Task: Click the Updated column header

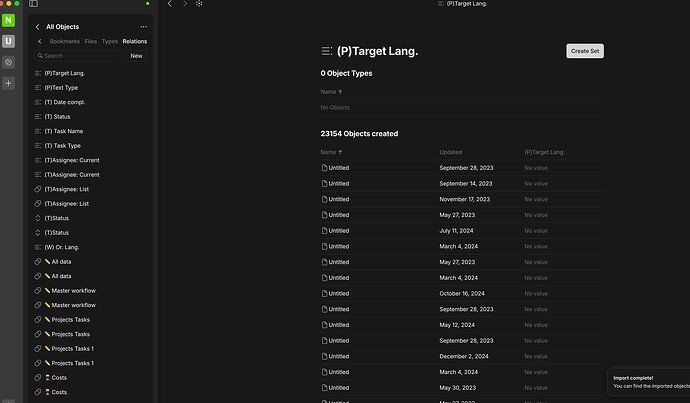Action: [451, 152]
